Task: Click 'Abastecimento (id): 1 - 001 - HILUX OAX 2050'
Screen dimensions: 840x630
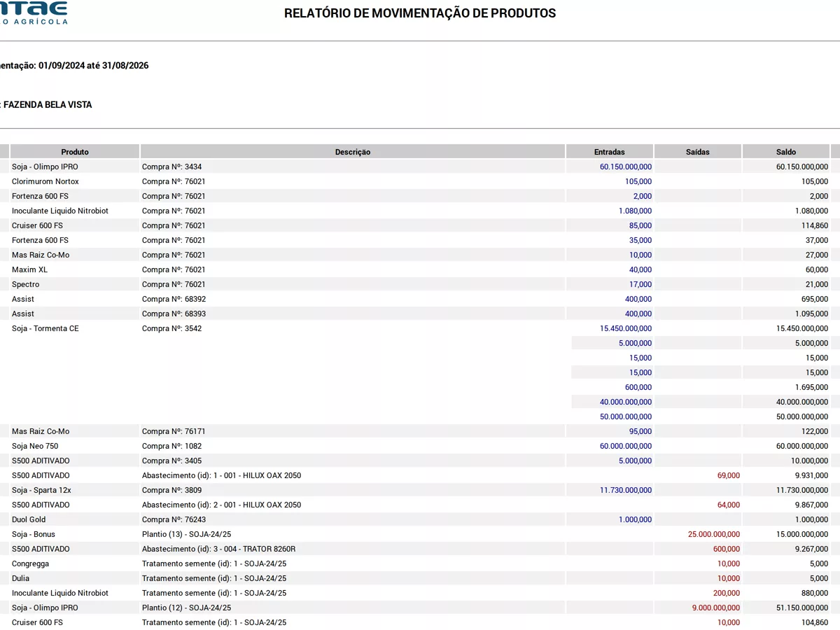Action: click(x=222, y=475)
